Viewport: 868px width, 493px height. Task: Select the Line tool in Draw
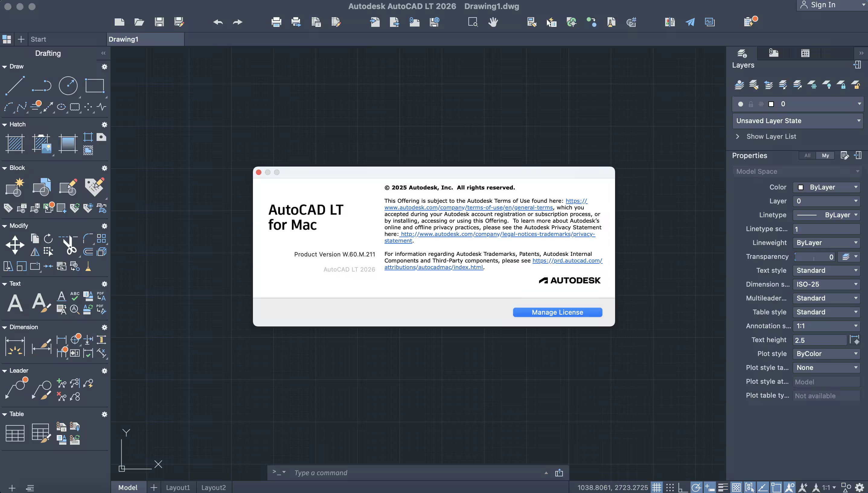15,85
